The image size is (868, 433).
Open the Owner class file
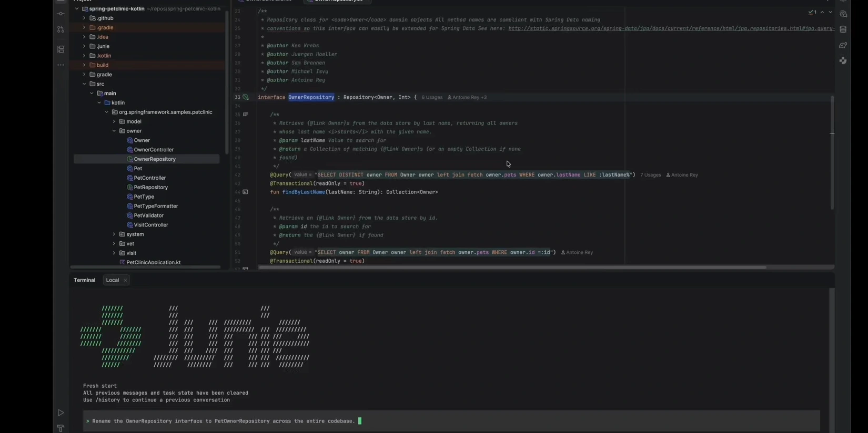142,140
